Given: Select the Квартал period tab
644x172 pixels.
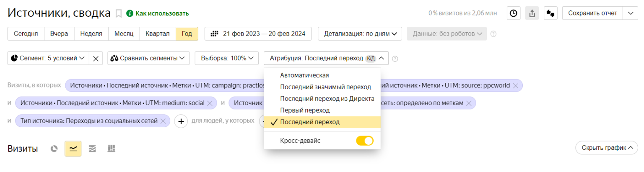Looking at the screenshot, I should [158, 34].
